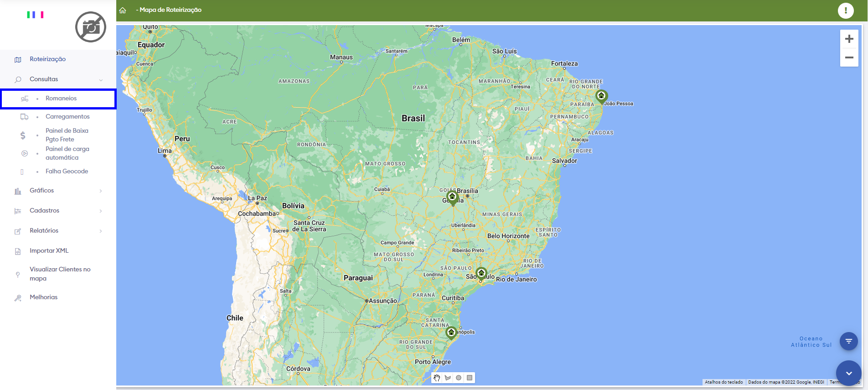Viewport: 868px width, 390px height.
Task: Zoom out on the map
Action: click(x=849, y=57)
